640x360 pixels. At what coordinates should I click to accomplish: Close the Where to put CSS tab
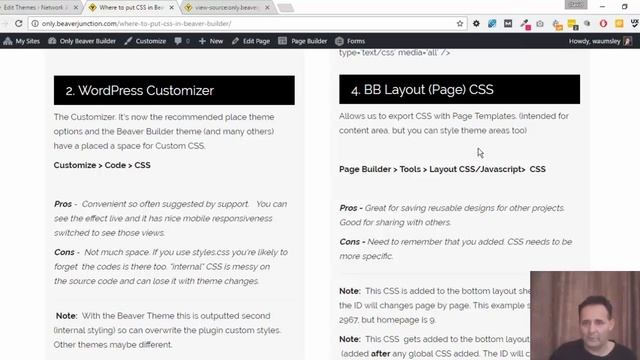171,7
